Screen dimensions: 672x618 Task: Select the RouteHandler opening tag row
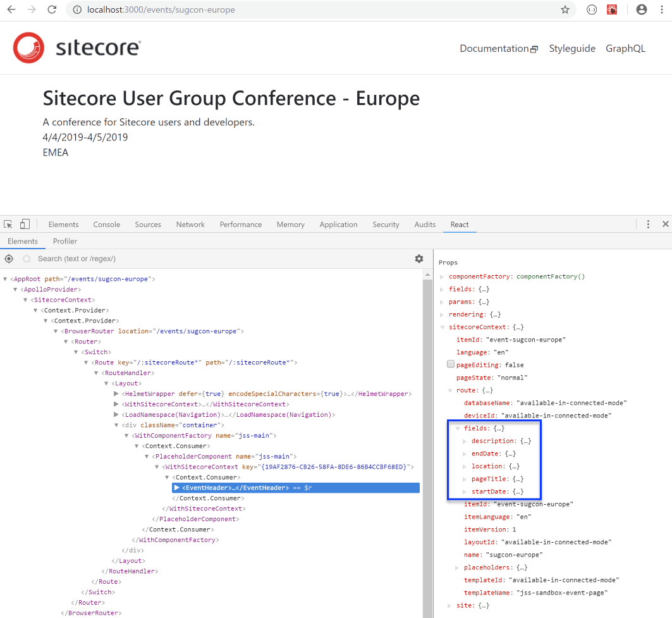[x=128, y=373]
